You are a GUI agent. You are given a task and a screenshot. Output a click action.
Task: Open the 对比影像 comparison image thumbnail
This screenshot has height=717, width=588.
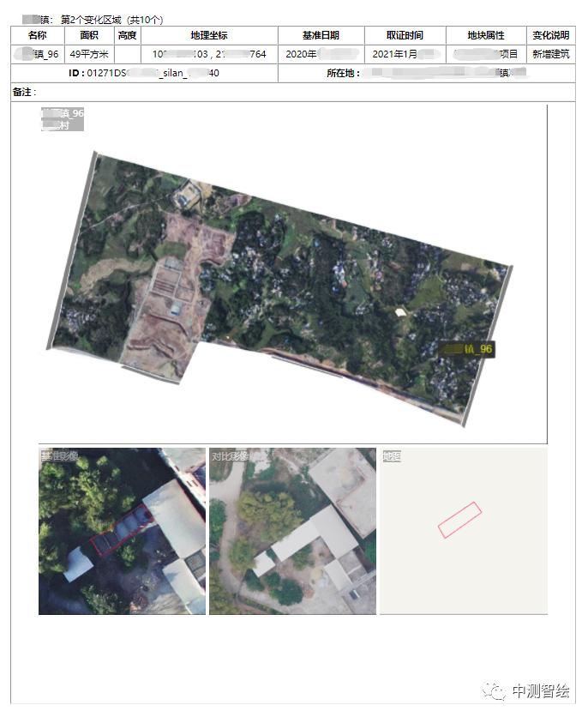tap(292, 531)
